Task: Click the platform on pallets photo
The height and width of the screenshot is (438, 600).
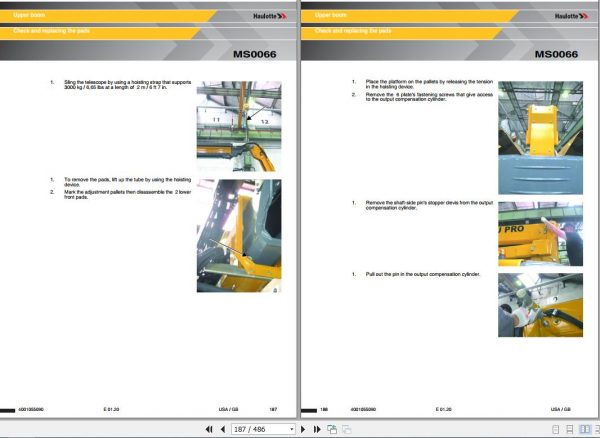Action: [540, 138]
